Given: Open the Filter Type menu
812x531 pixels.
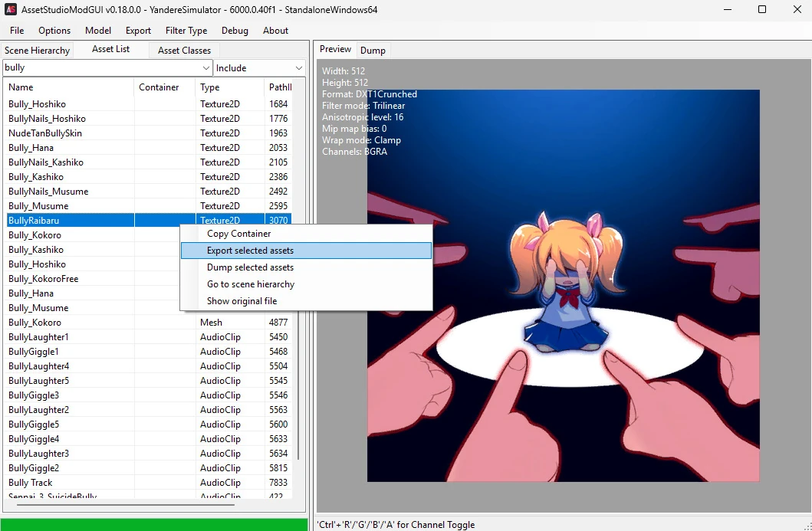Looking at the screenshot, I should 186,31.
